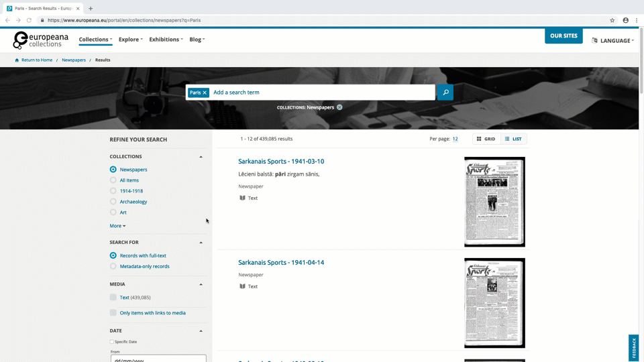This screenshot has height=362, width=644.
Task: Click the site padlock icon
Action: tap(42, 20)
